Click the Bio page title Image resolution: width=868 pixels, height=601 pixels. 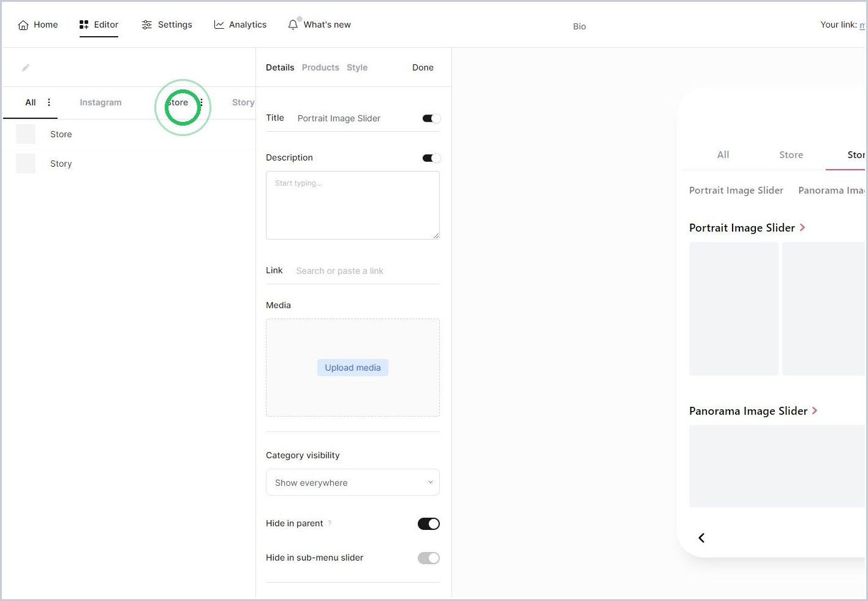click(x=579, y=26)
